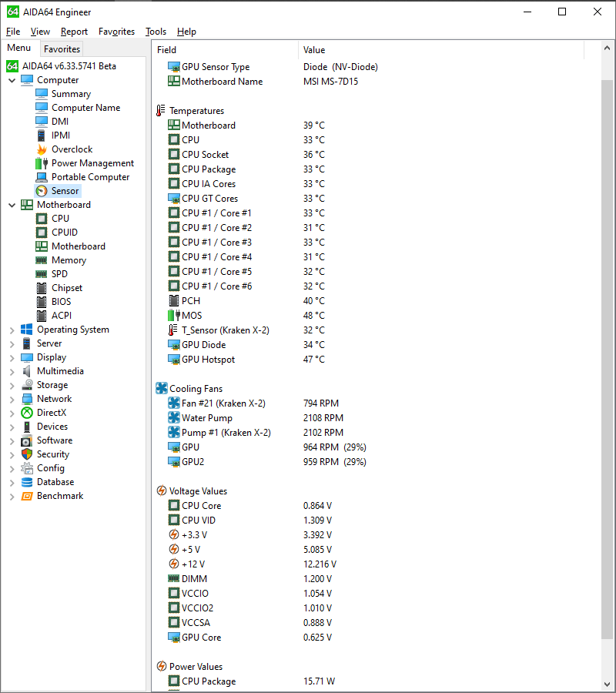616x693 pixels.
Task: Click the vertical scrollbar thumb
Action: coord(607,360)
